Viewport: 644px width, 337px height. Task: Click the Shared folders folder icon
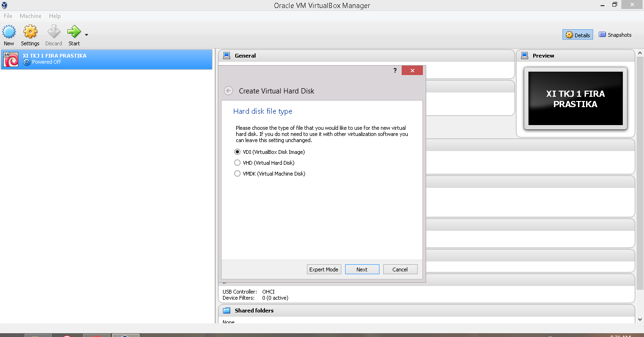pyautogui.click(x=227, y=311)
